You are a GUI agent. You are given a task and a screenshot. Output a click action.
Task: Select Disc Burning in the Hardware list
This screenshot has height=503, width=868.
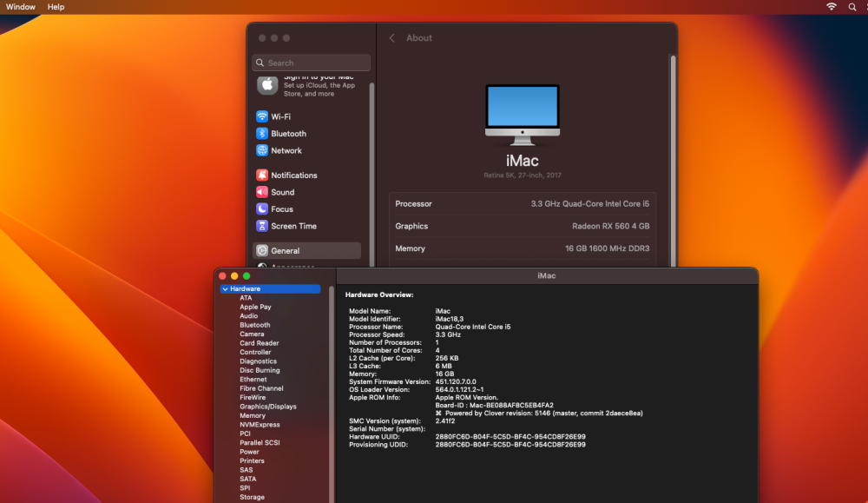(x=260, y=370)
